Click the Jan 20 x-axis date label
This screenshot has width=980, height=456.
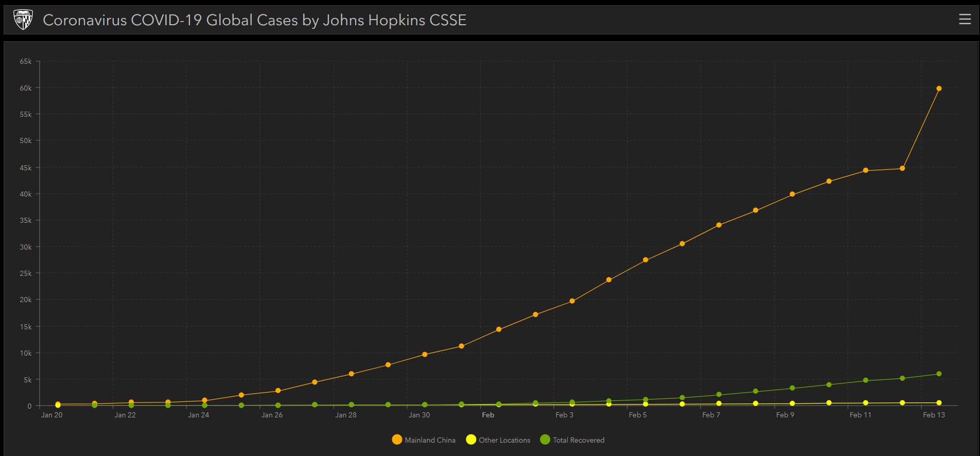[x=51, y=415]
